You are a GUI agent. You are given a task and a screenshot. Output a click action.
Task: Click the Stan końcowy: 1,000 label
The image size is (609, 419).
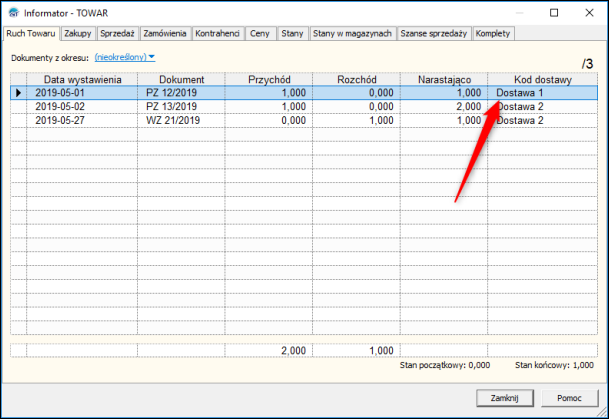tap(555, 365)
